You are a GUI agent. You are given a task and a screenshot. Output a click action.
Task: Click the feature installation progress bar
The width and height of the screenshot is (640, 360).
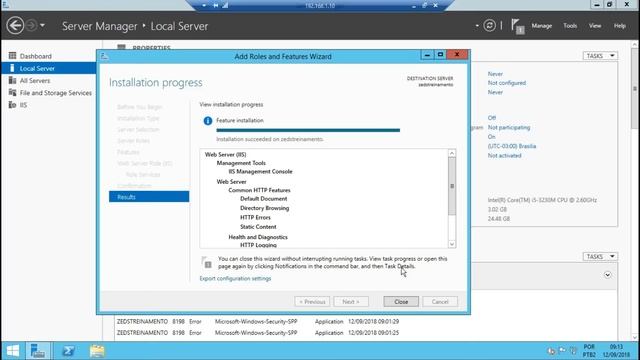coord(308,130)
